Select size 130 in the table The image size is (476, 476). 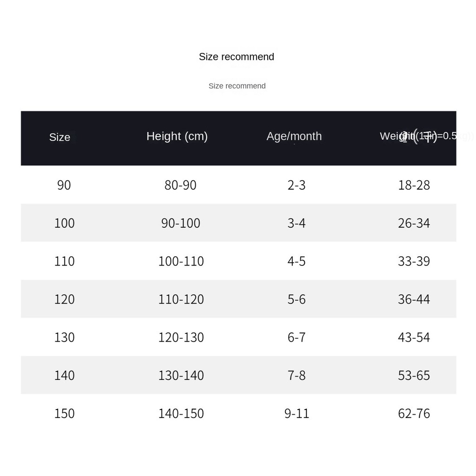coord(64,337)
